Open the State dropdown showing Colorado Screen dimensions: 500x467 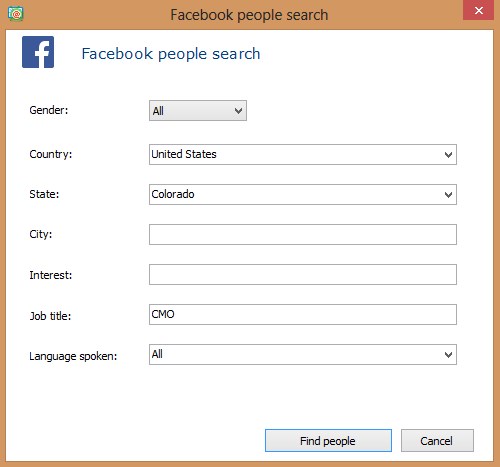click(303, 194)
